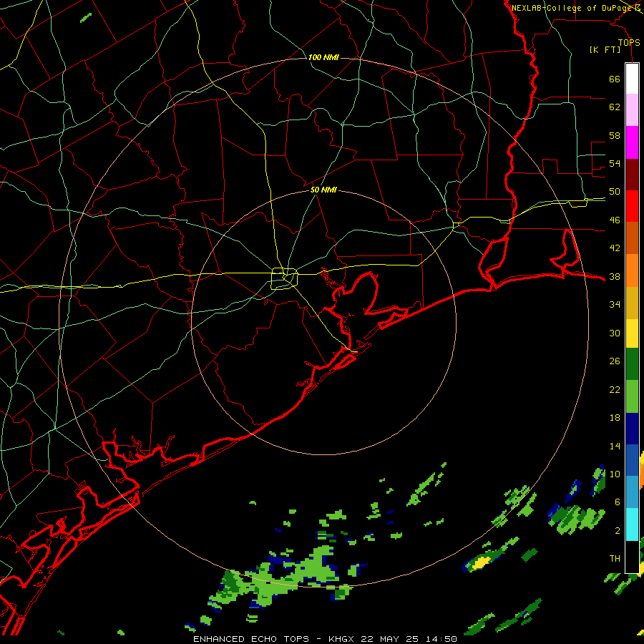Click the '26' legend value
644x644 pixels.
(615, 361)
